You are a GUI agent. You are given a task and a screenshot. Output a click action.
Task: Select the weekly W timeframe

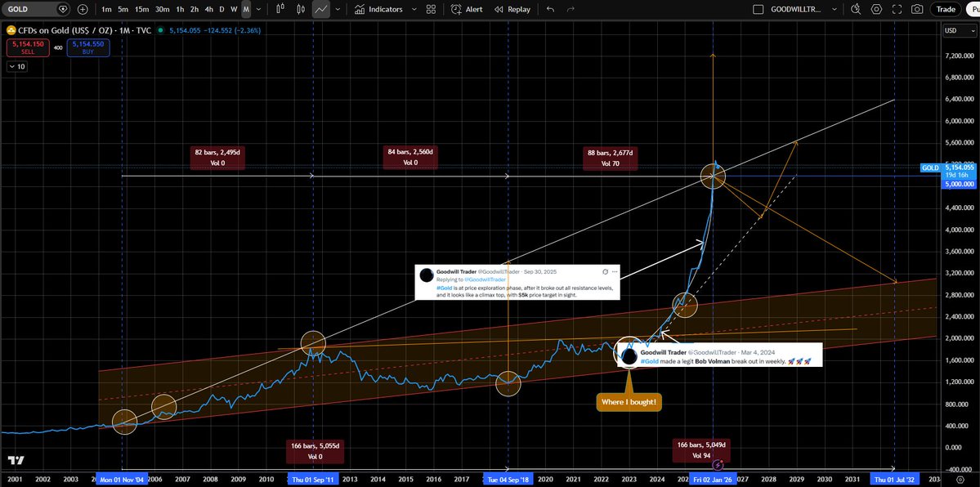pos(234,9)
